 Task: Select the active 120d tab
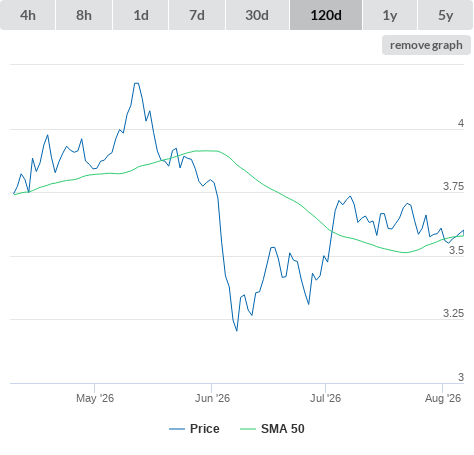click(x=326, y=15)
